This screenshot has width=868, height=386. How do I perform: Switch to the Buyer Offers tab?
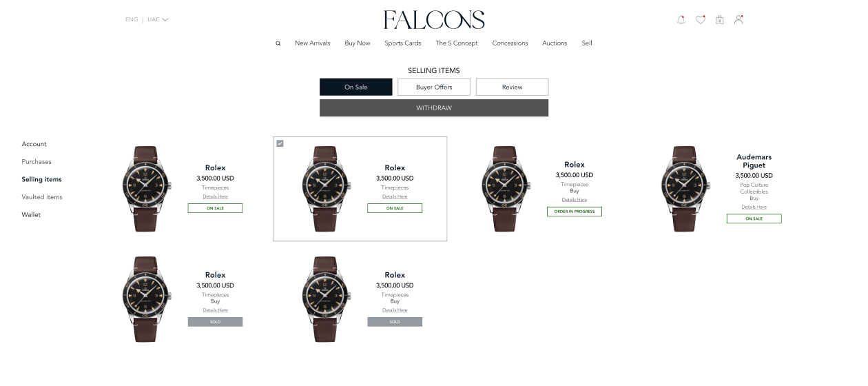coord(434,87)
